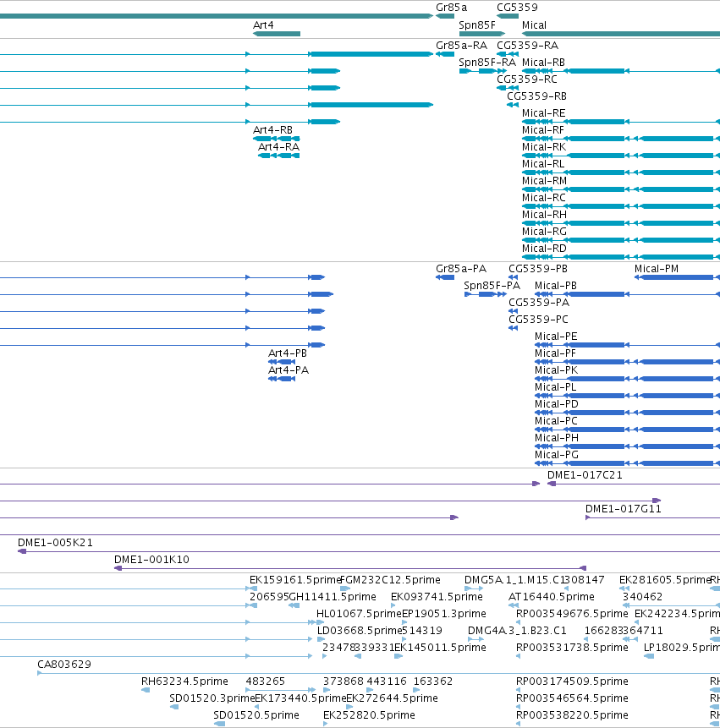Click the Mical-PF protein label
Viewport: 720px width, 728px height.
coord(555,353)
